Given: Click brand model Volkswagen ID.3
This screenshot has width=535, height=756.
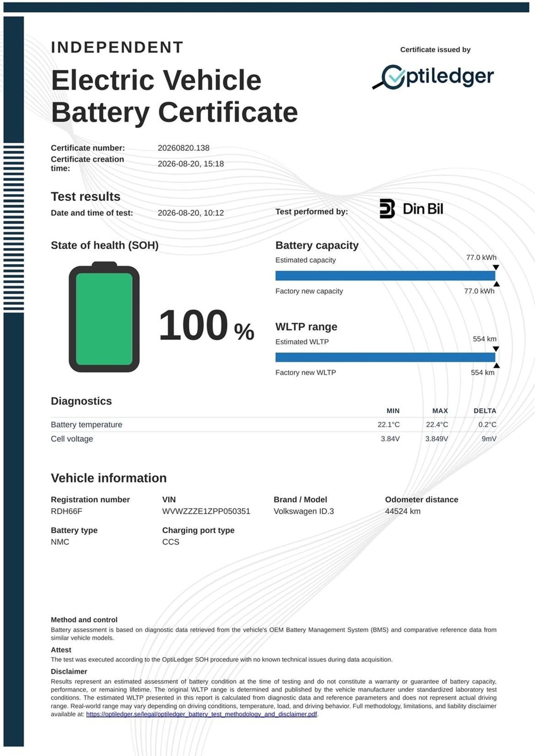Looking at the screenshot, I should 304,511.
